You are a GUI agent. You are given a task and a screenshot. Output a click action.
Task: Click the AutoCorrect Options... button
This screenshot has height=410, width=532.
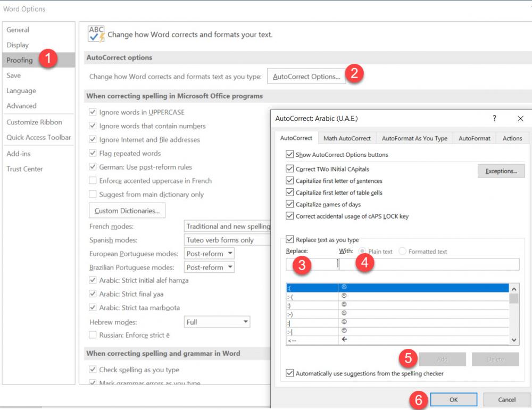point(306,77)
